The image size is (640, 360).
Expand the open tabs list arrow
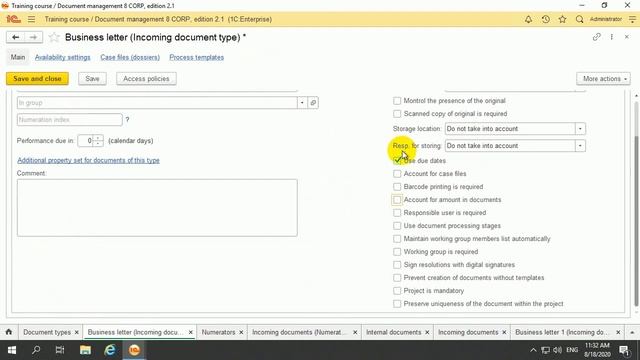coord(632,332)
